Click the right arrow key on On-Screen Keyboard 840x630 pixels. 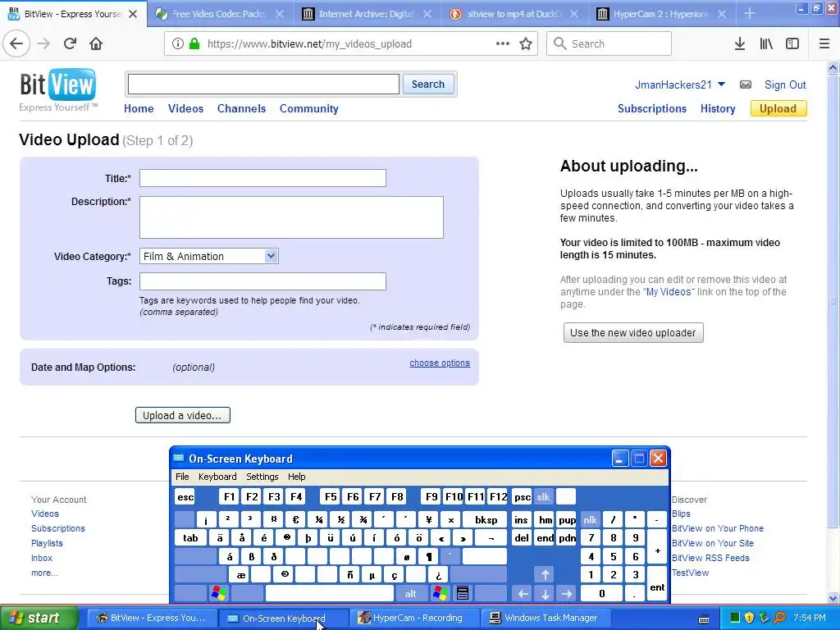click(x=567, y=593)
